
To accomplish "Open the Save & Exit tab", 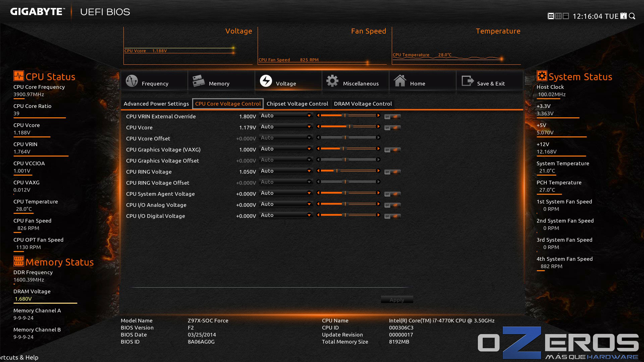I will pos(490,81).
